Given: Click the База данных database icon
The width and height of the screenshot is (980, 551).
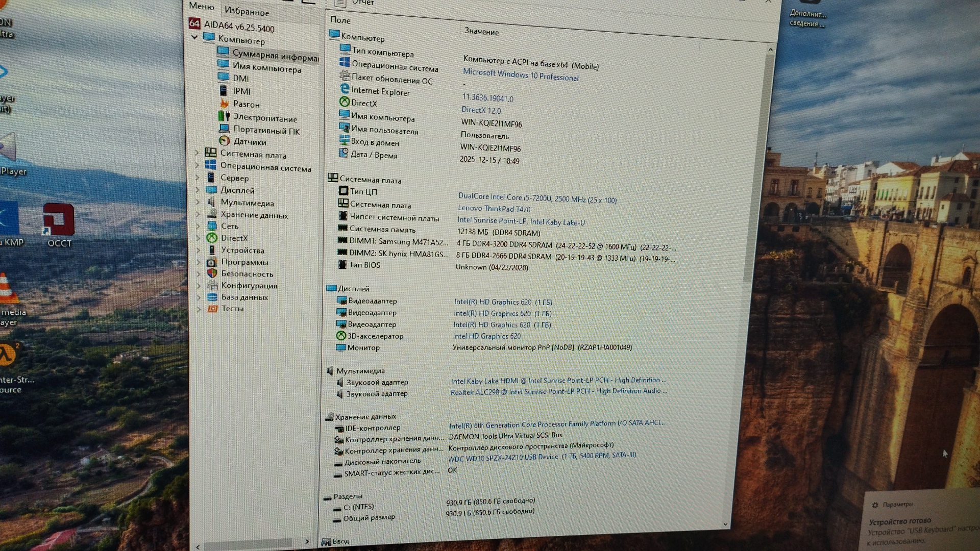Looking at the screenshot, I should click(x=212, y=297).
